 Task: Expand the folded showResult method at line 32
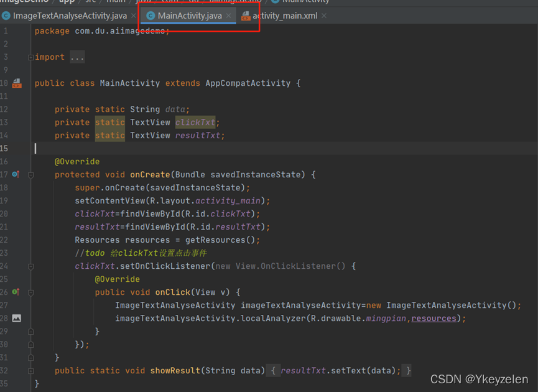pyautogui.click(x=30, y=371)
